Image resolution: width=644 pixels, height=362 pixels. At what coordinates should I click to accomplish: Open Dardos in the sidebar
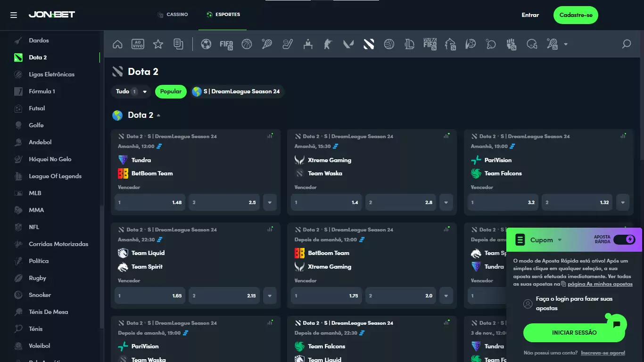(x=39, y=41)
